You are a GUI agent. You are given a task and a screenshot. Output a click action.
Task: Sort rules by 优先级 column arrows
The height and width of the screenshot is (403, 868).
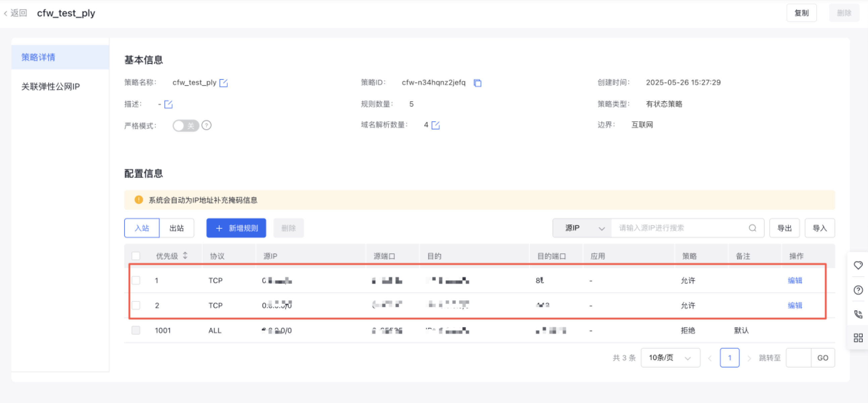point(185,256)
